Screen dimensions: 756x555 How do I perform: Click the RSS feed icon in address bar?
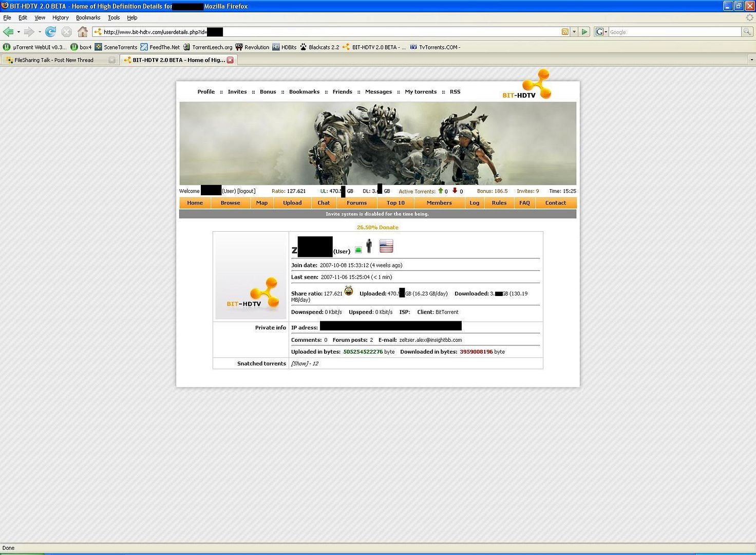tap(565, 32)
